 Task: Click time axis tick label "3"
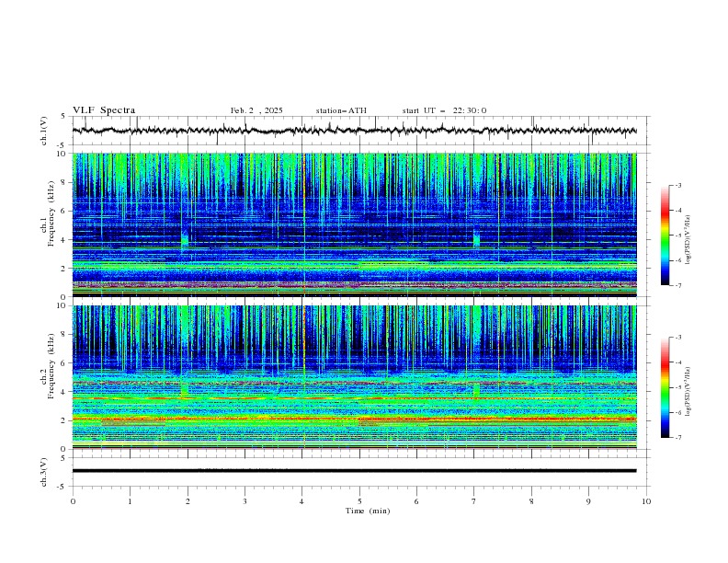coord(245,501)
